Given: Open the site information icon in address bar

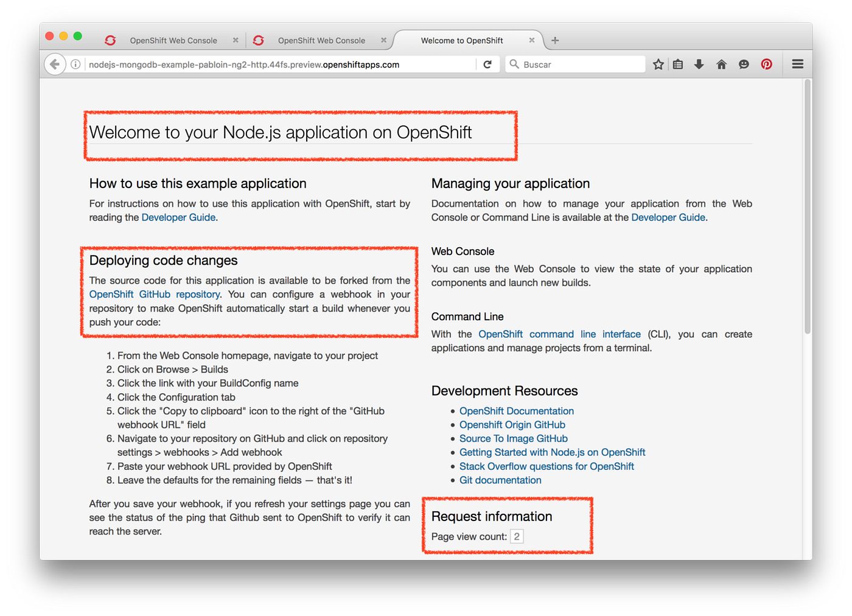Looking at the screenshot, I should pyautogui.click(x=75, y=65).
